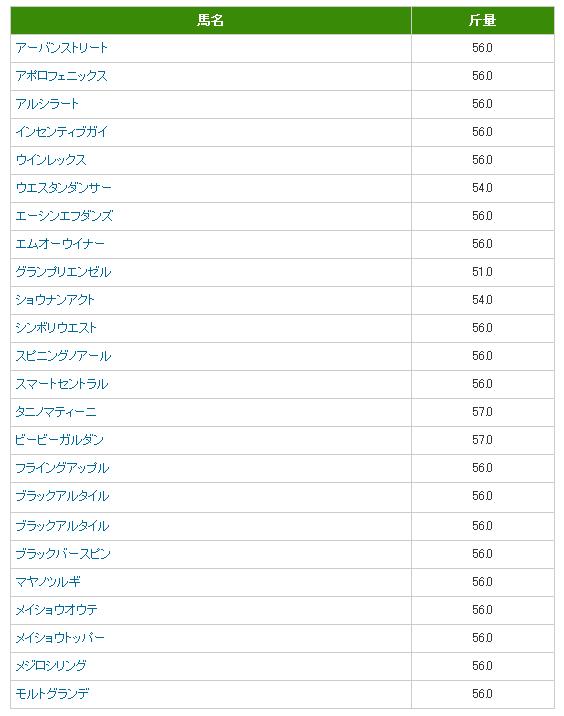Image resolution: width=564 pixels, height=716 pixels.
Task: Click the エーシンエフダンズ link
Action: pos(64,216)
